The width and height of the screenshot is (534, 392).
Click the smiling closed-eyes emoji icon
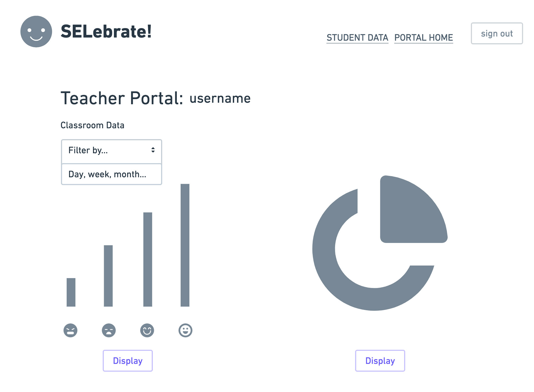[147, 330]
